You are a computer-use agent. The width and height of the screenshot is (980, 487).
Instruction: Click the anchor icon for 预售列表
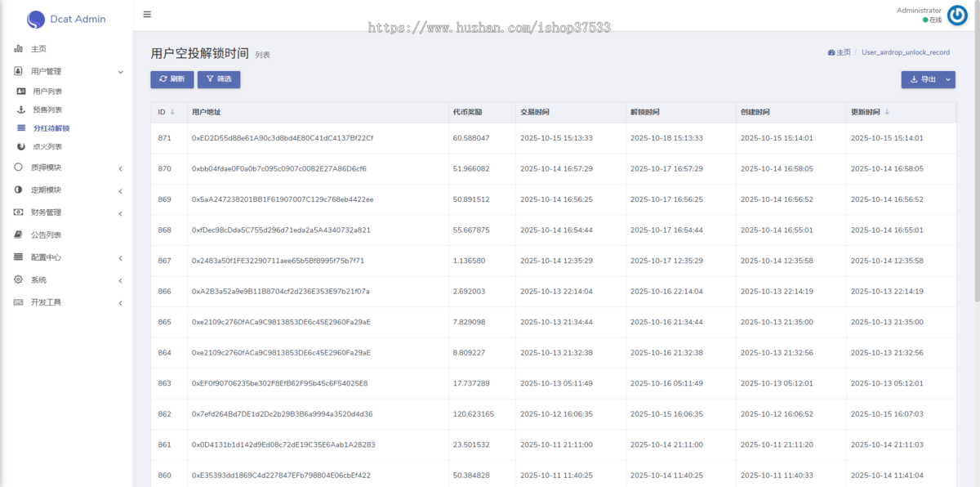point(19,109)
